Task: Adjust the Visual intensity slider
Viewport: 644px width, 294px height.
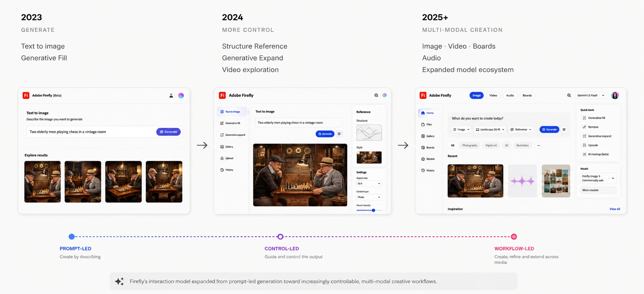Action: [369, 210]
